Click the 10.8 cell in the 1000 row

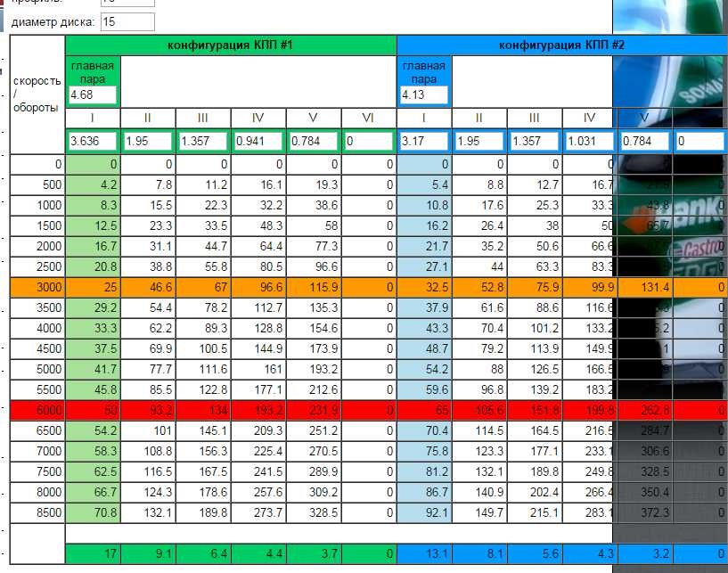point(424,205)
